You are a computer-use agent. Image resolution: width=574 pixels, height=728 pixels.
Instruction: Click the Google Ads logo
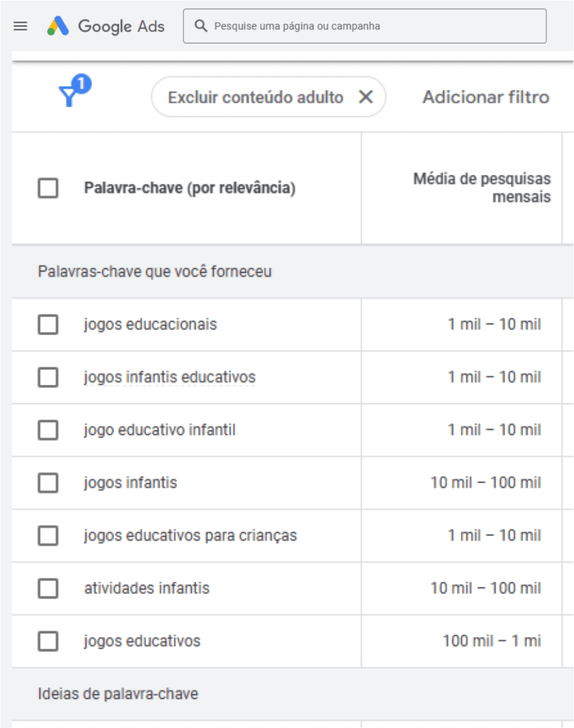coord(106,27)
